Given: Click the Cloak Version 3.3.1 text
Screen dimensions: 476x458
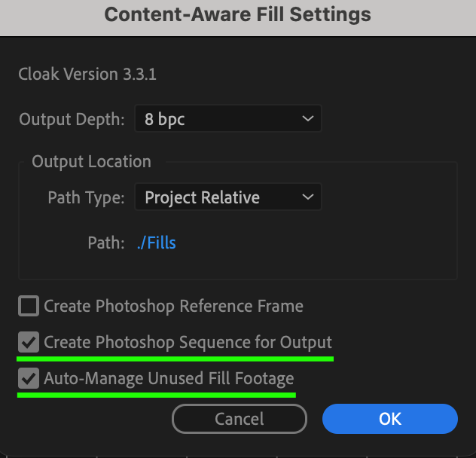Looking at the screenshot, I should tap(87, 75).
